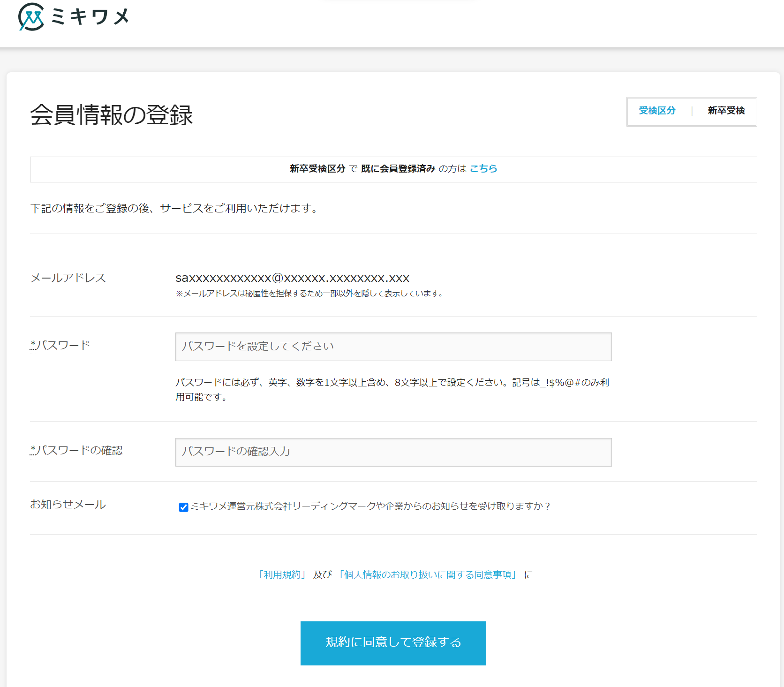Image resolution: width=784 pixels, height=687 pixels.
Task: Click the お知らせメール row label
Action: [68, 505]
